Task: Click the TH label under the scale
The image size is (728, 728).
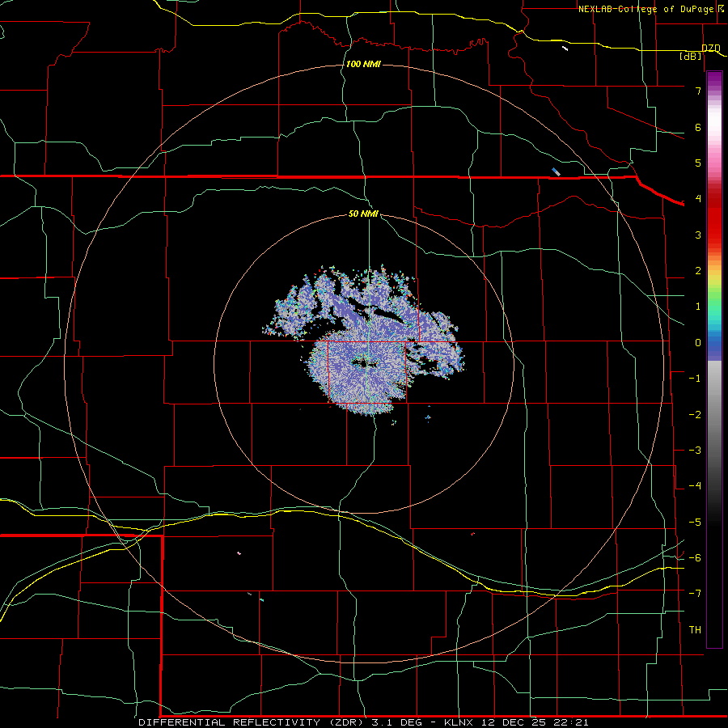Action: pos(695,630)
